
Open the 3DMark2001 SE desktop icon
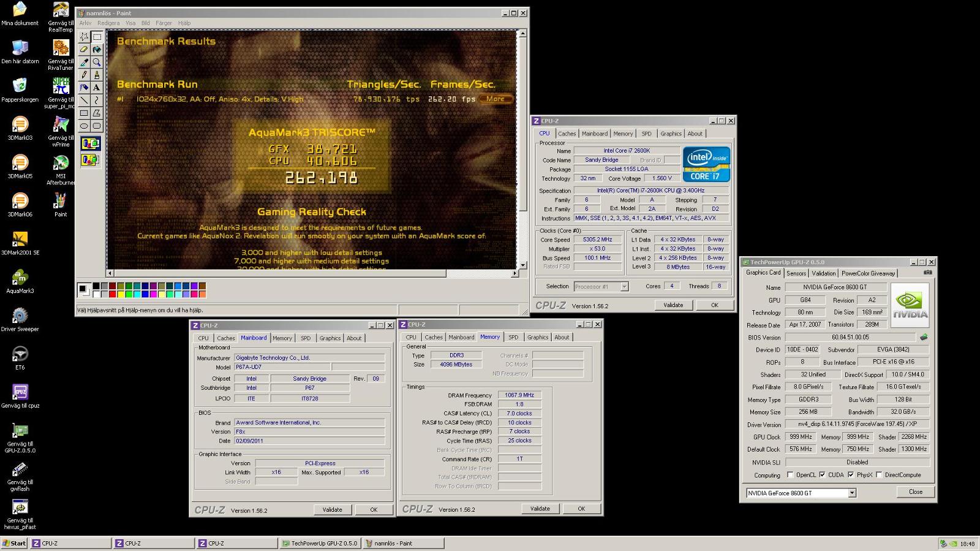click(x=20, y=243)
